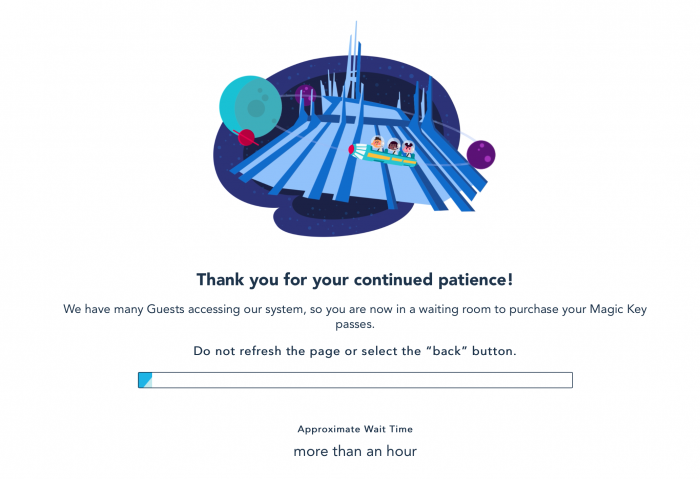
Task: Click the word 'passes.' in the message
Action: [x=355, y=325]
